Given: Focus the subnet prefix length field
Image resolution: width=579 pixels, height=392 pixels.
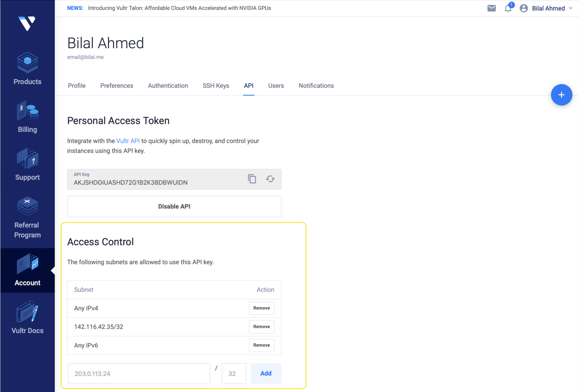Looking at the screenshot, I should tap(234, 374).
